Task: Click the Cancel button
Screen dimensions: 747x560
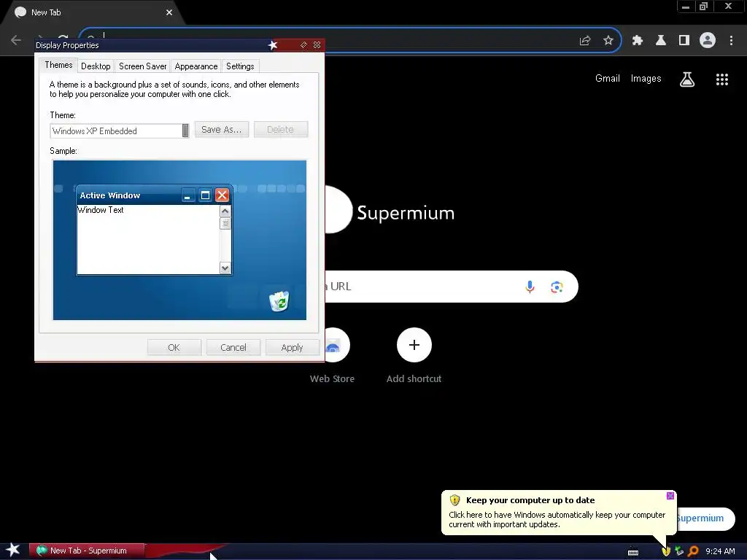Action: click(233, 348)
